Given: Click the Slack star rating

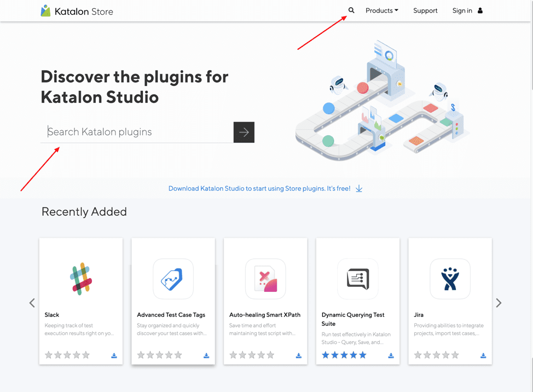Looking at the screenshot, I should click(x=67, y=355).
